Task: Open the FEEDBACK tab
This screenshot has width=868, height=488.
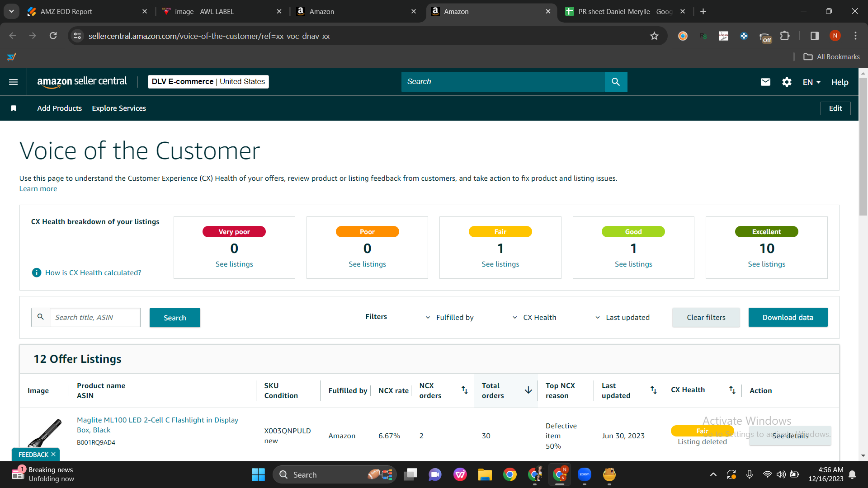Action: 33,454
